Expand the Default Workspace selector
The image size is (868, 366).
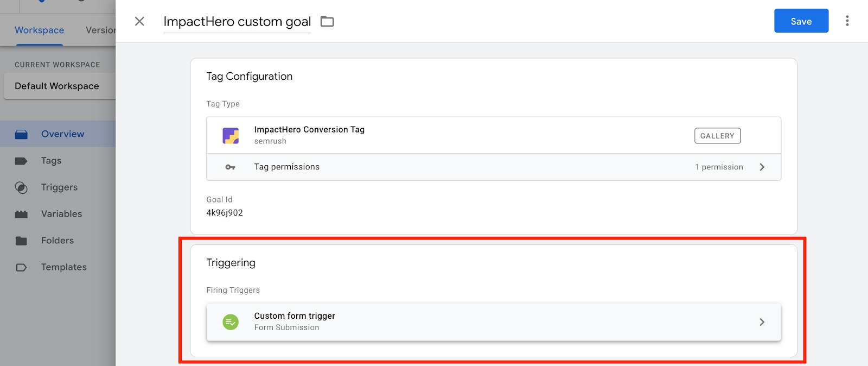(x=56, y=86)
